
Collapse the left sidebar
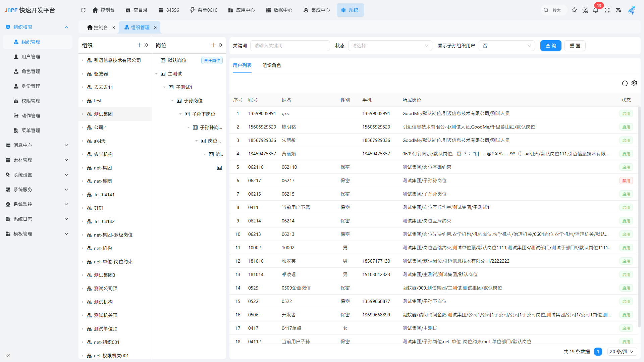8,355
